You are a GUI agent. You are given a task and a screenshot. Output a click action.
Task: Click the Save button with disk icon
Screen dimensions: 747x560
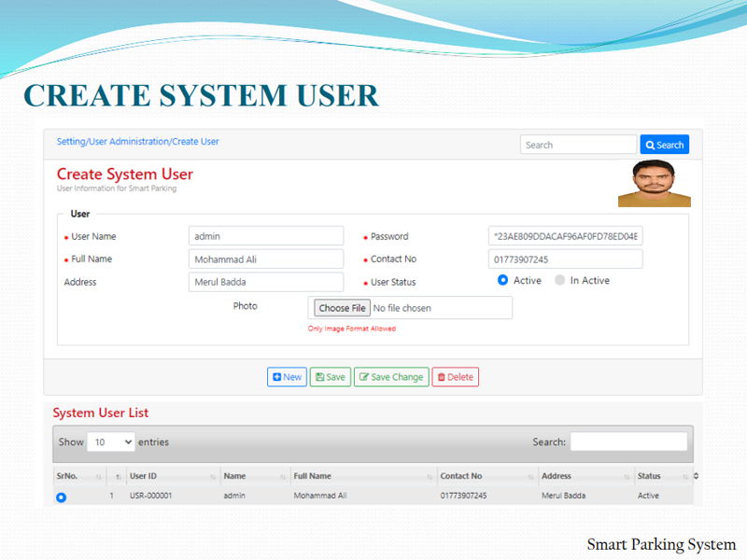(x=331, y=377)
